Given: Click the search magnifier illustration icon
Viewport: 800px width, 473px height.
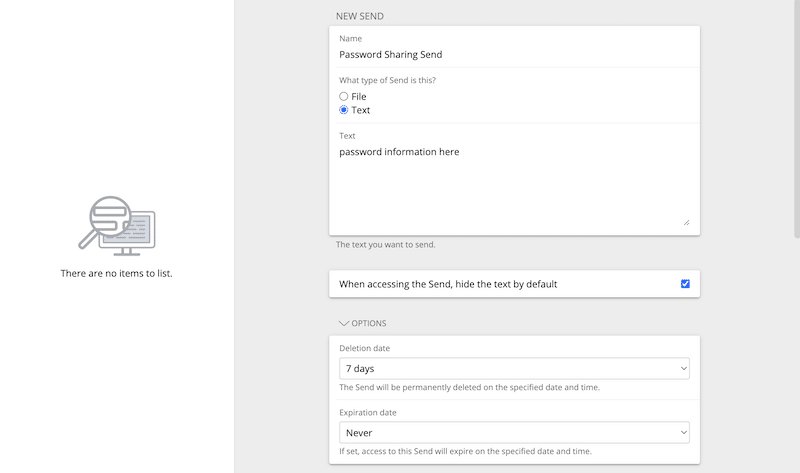Looking at the screenshot, I should 117,226.
